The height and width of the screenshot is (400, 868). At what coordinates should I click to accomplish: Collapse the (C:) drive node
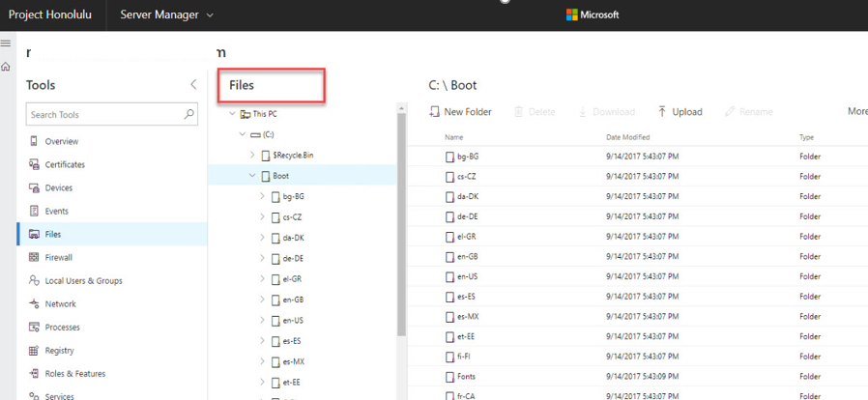242,134
